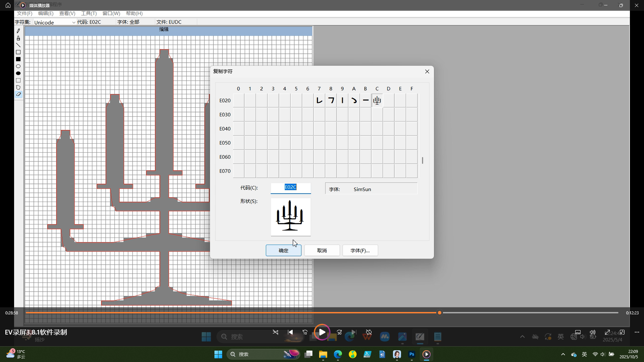
Task: Expand the hidden system tray icons
Action: [563, 354]
